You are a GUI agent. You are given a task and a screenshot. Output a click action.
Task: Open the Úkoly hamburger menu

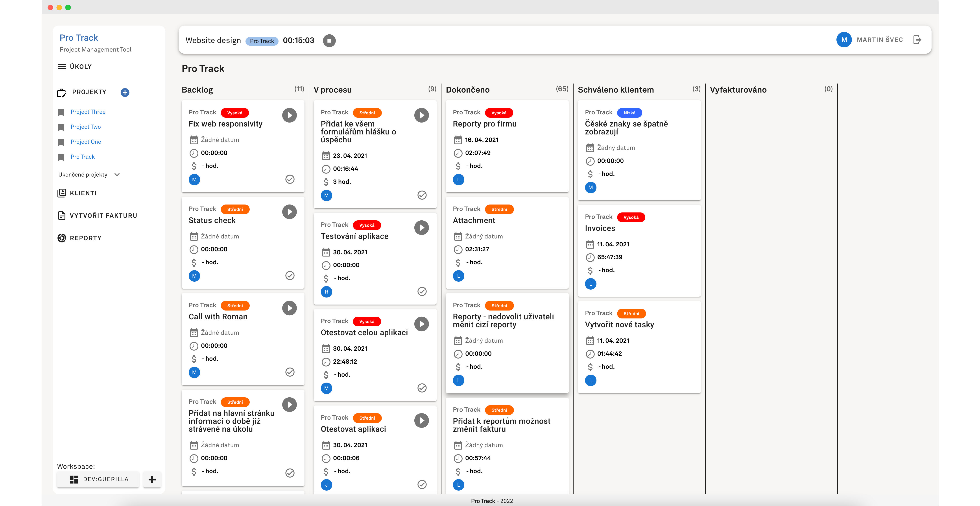coord(62,67)
